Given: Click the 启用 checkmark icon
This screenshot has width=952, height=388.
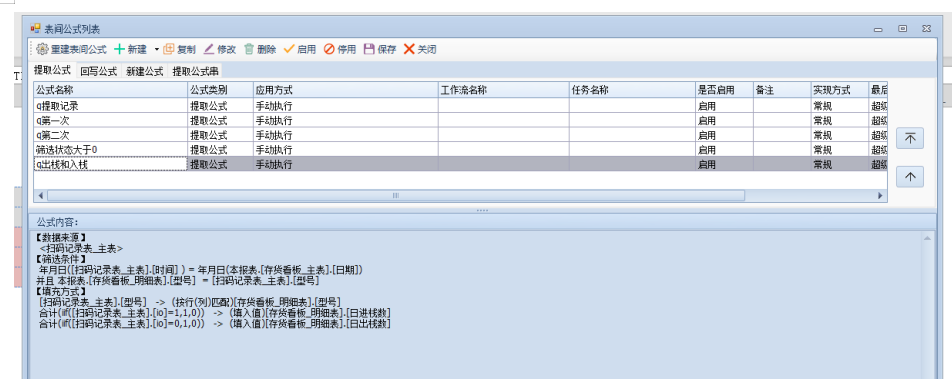Looking at the screenshot, I should (x=289, y=49).
